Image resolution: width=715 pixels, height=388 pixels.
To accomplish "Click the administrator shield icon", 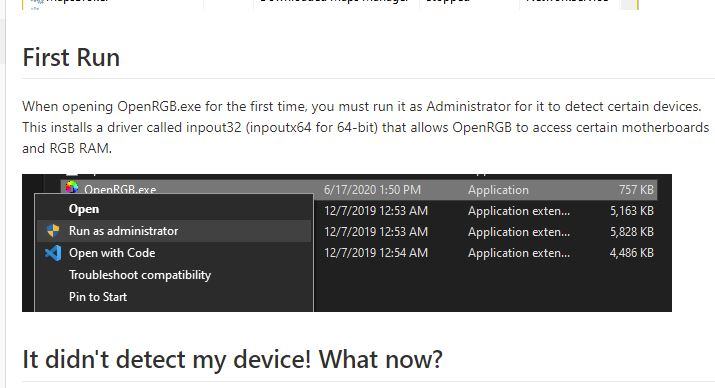I will 53,231.
